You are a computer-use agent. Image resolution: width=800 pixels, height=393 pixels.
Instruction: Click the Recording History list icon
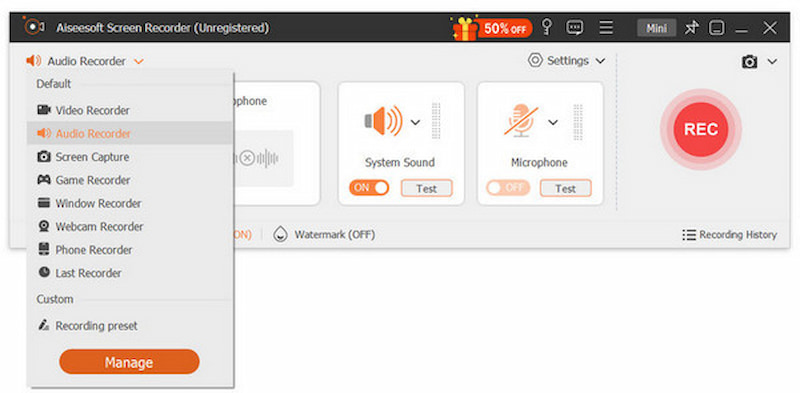pyautogui.click(x=689, y=235)
